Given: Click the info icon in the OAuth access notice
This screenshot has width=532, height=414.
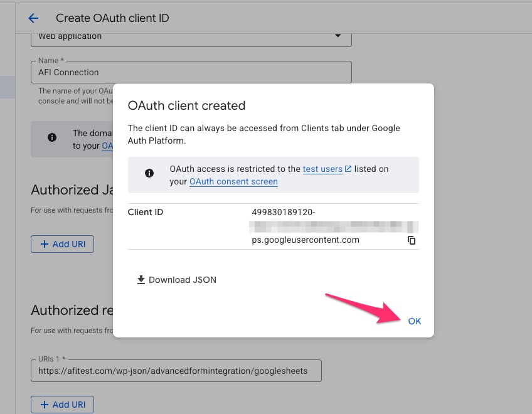Looking at the screenshot, I should click(149, 174).
